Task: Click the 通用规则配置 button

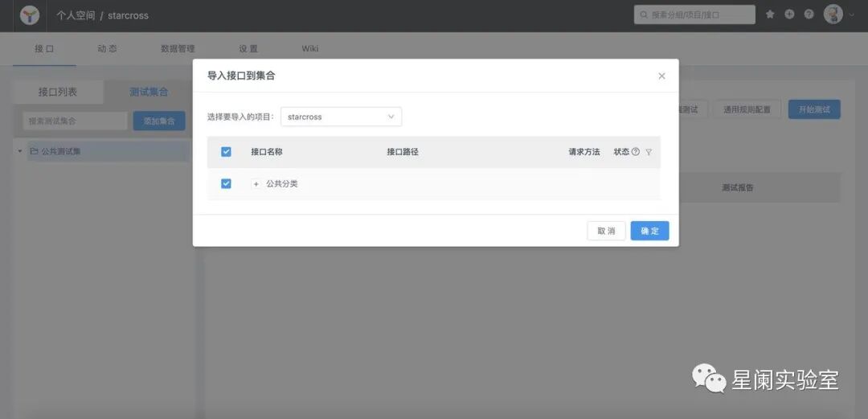Action: (x=747, y=109)
